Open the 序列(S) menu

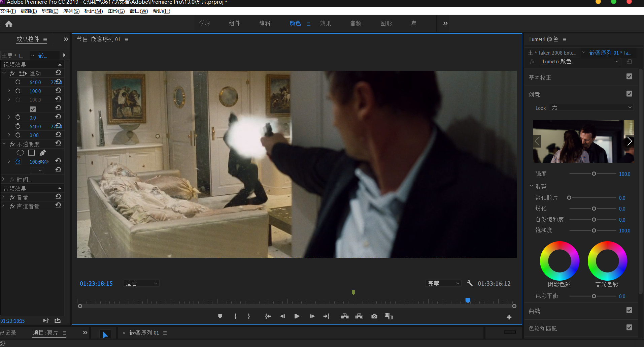coord(71,11)
